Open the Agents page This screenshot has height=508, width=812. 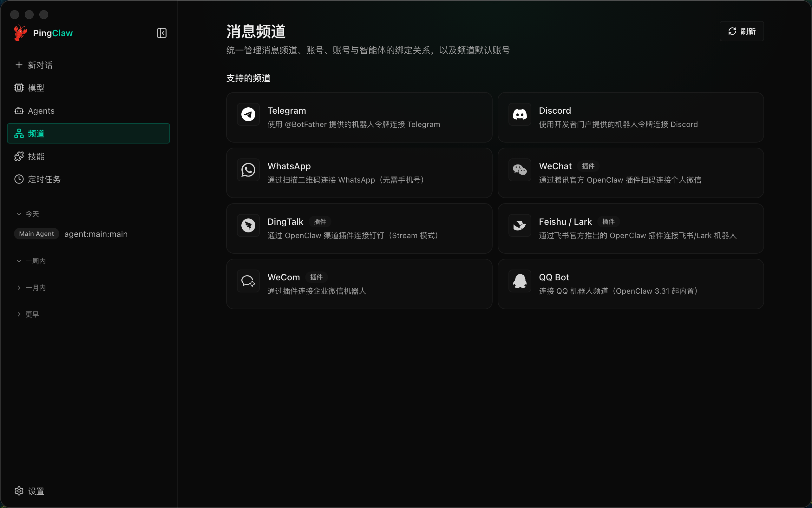[x=88, y=110]
